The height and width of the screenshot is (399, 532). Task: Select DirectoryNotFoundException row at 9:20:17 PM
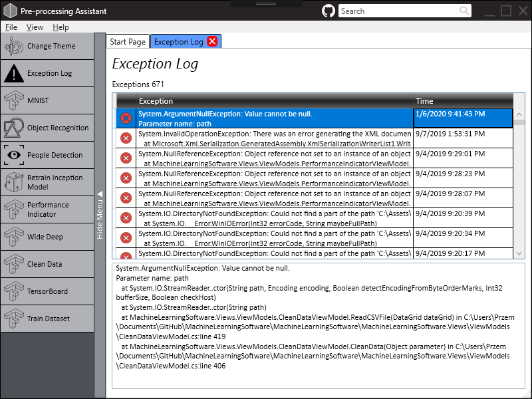pos(315,253)
